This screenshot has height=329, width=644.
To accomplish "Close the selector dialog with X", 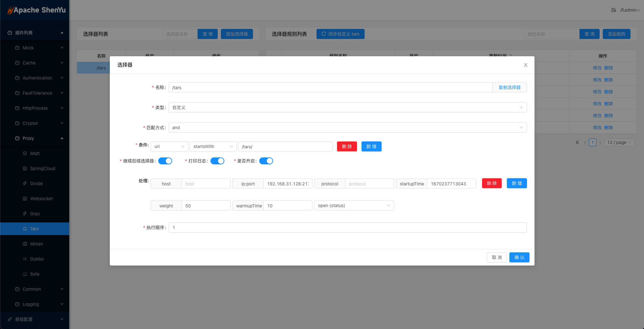I will tap(525, 65).
